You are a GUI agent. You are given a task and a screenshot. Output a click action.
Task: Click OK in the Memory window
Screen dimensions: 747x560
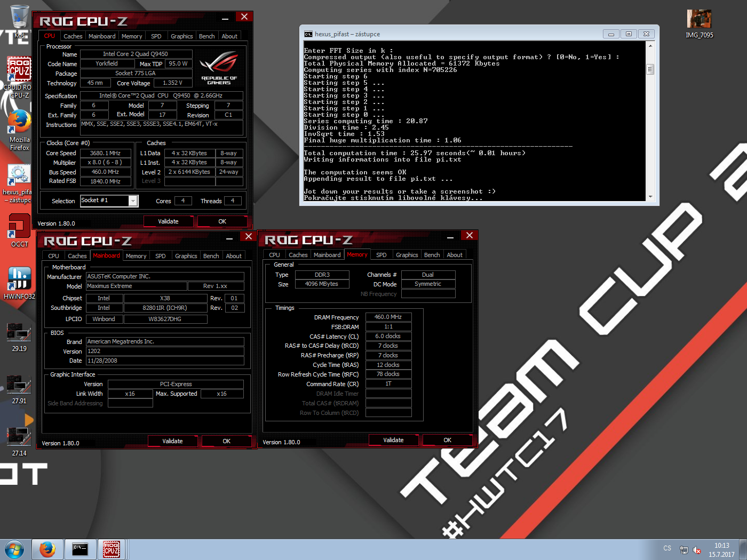[448, 440]
